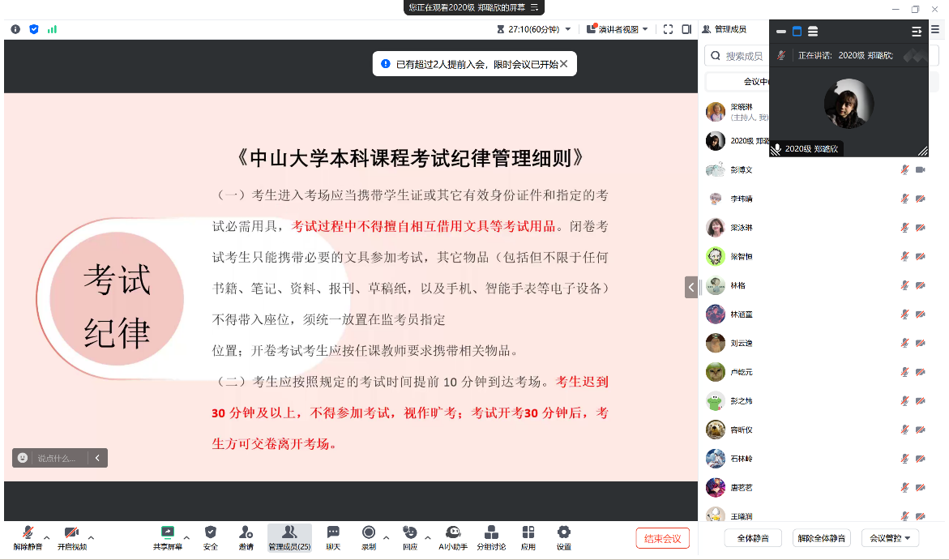Click the 全体静音 mute all button
Screen dimensions: 949x560
753,538
